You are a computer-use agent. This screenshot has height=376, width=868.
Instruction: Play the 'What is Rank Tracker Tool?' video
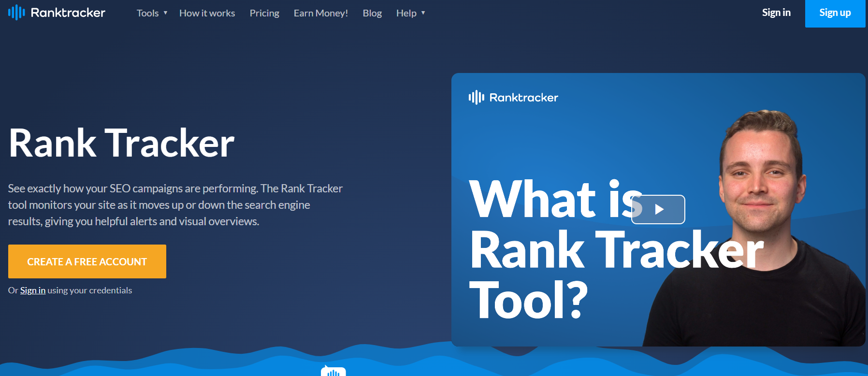pyautogui.click(x=658, y=209)
